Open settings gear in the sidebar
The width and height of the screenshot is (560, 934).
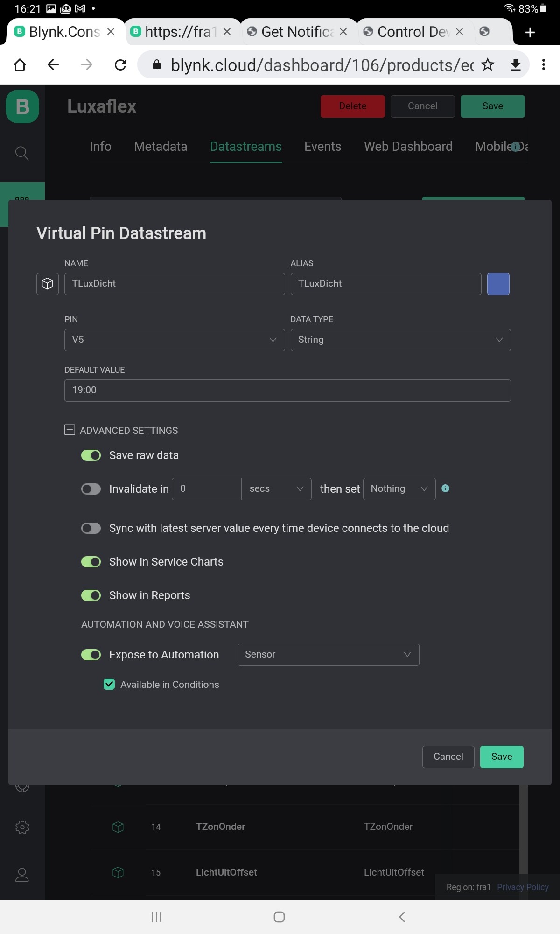tap(22, 827)
